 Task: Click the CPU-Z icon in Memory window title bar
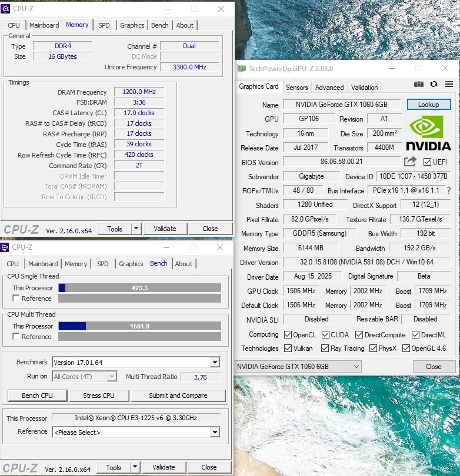tap(6, 9)
